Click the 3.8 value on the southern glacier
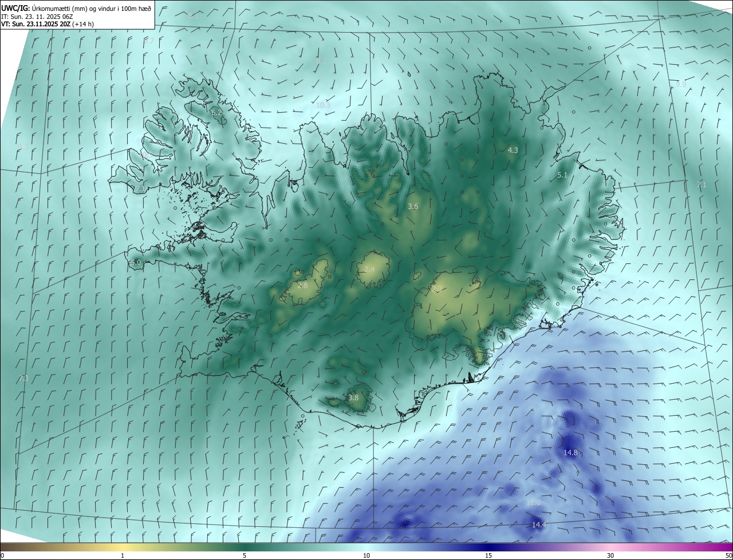This screenshot has width=733, height=560. (353, 397)
